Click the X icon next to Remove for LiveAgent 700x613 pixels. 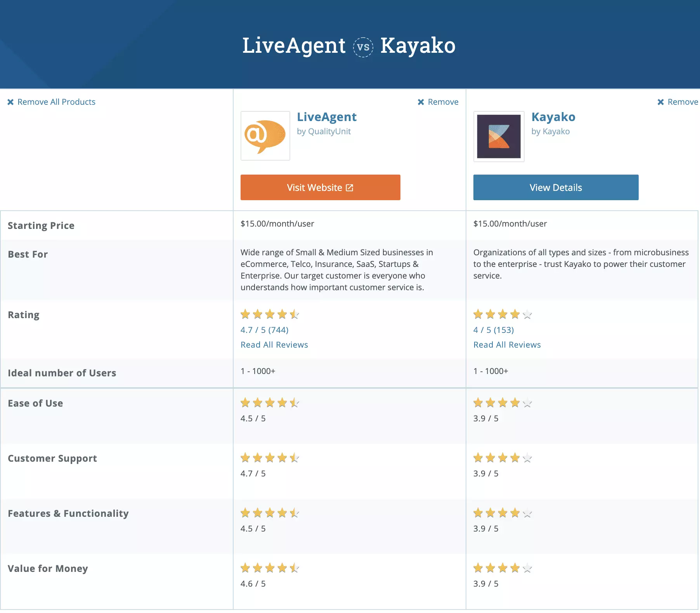(421, 102)
